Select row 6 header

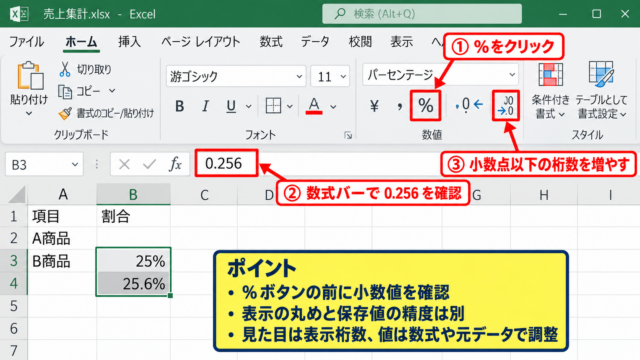[13, 329]
